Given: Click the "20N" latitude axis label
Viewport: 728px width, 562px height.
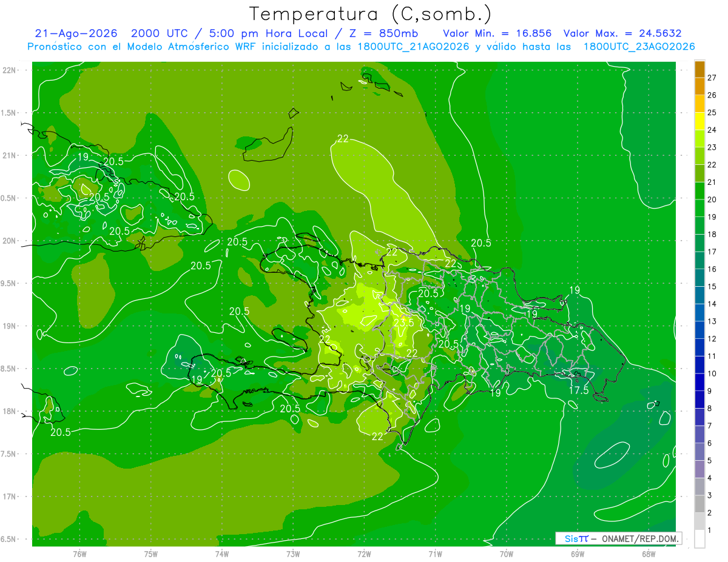Looking at the screenshot, I should [9, 241].
